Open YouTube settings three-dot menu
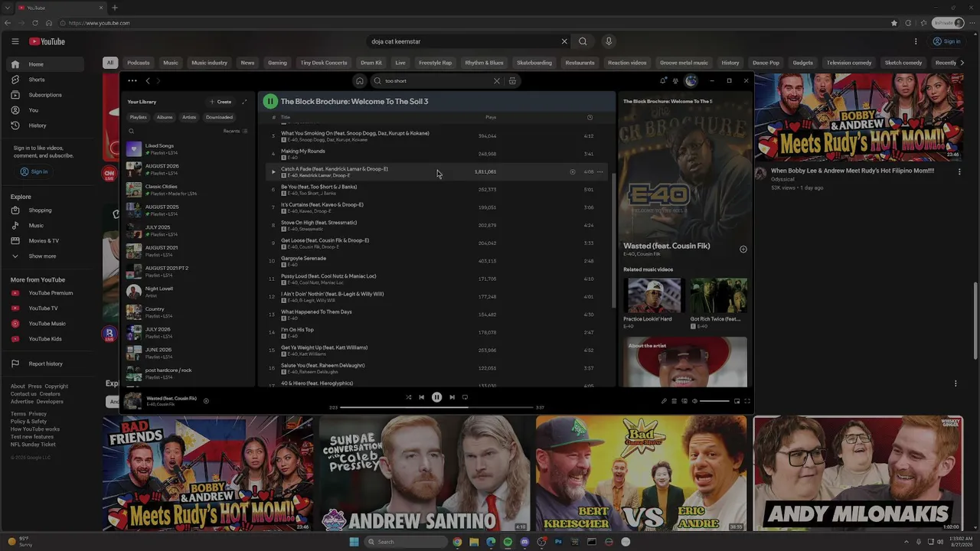The height and width of the screenshot is (551, 980). click(916, 41)
